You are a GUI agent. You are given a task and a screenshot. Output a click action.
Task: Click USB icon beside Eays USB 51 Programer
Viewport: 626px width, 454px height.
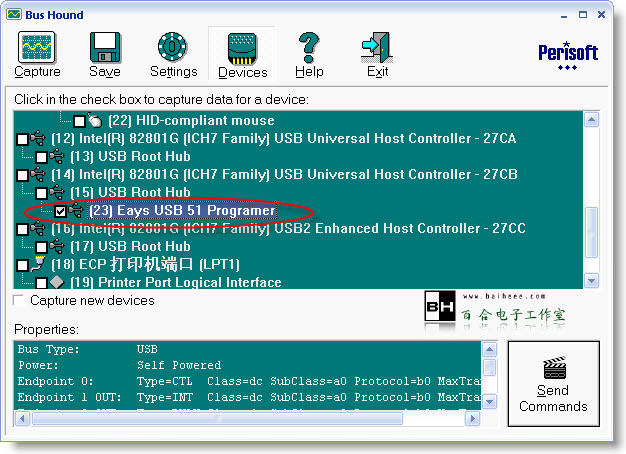[75, 210]
